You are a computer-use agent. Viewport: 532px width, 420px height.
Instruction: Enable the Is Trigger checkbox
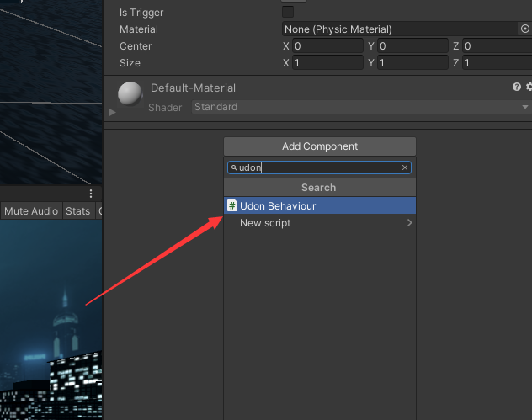click(x=288, y=12)
